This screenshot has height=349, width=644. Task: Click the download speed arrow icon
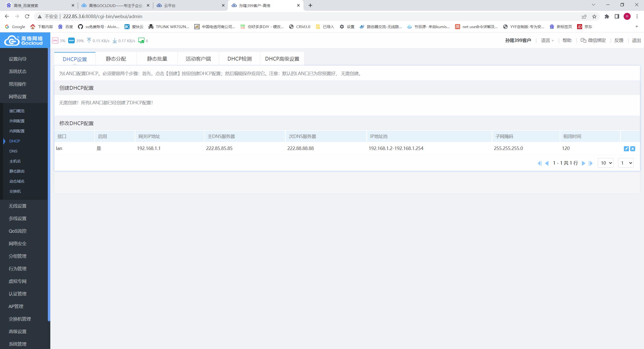114,40
